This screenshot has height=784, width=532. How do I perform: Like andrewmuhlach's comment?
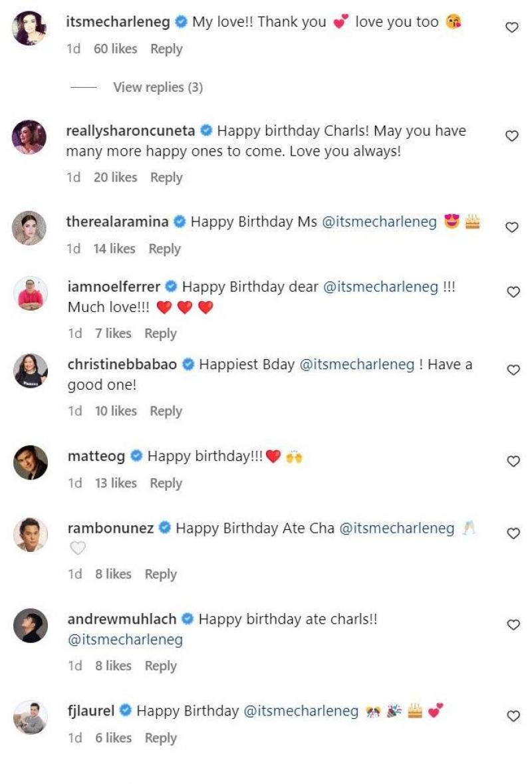coord(513,624)
